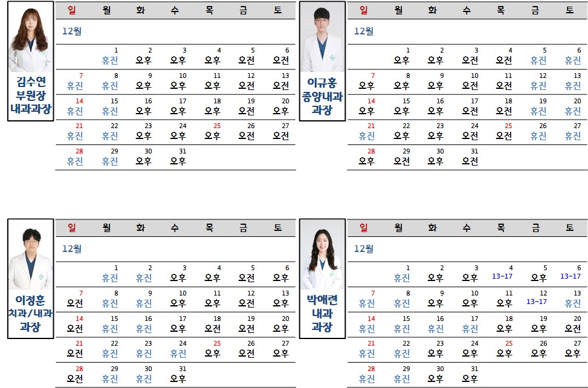Click the 13~17 slot on December 12 for 박애련
Viewport: 588px width, 388px height.
(x=537, y=302)
